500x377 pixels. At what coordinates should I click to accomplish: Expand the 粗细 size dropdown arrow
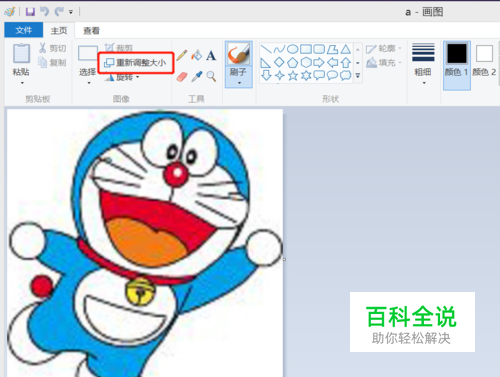coord(424,83)
